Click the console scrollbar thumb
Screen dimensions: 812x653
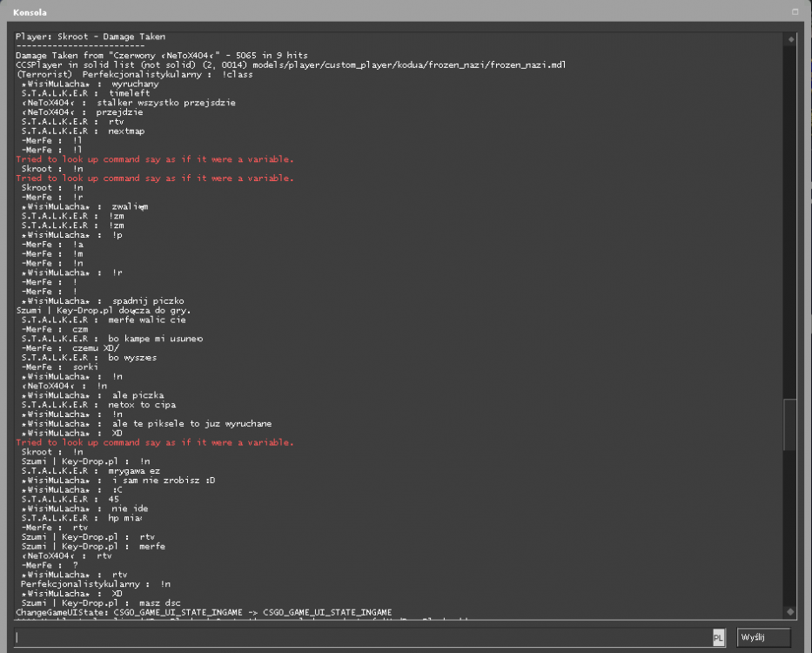(x=789, y=425)
